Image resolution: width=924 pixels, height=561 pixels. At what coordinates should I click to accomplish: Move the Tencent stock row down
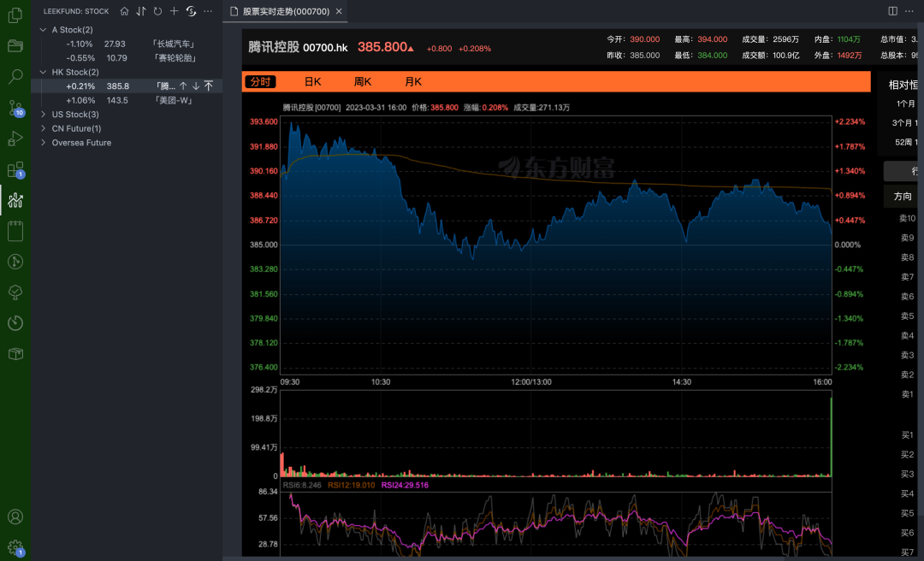[x=196, y=86]
